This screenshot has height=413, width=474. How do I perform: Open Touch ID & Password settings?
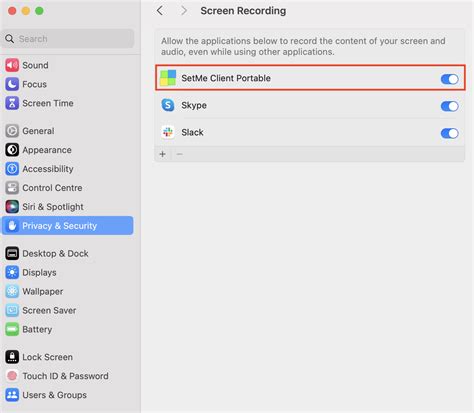[68, 376]
